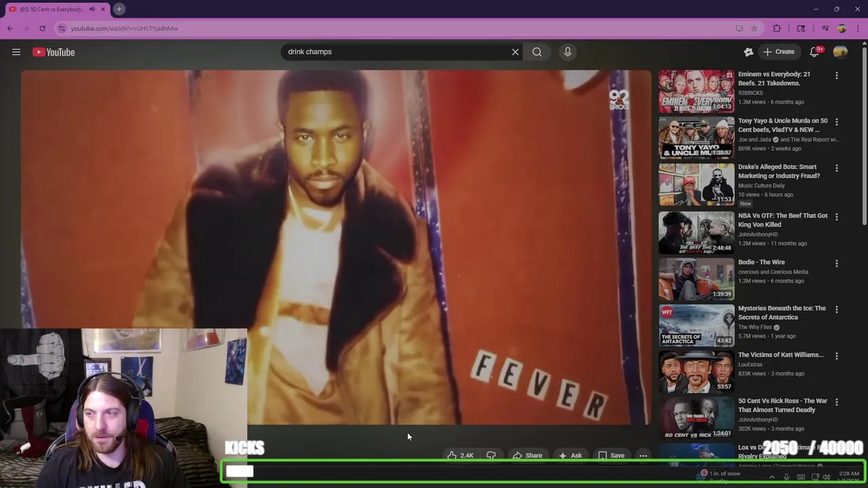Open options for Drake's Alleged Bots video
This screenshot has width=868, height=488.
[x=837, y=168]
